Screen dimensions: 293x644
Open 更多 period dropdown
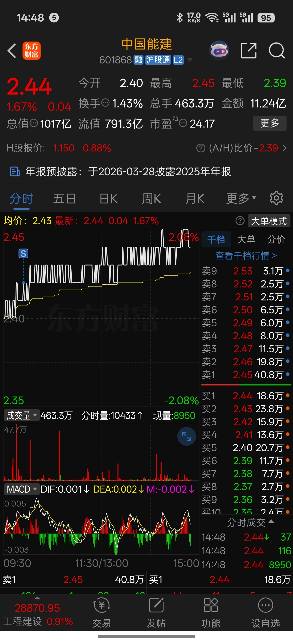pyautogui.click(x=241, y=199)
